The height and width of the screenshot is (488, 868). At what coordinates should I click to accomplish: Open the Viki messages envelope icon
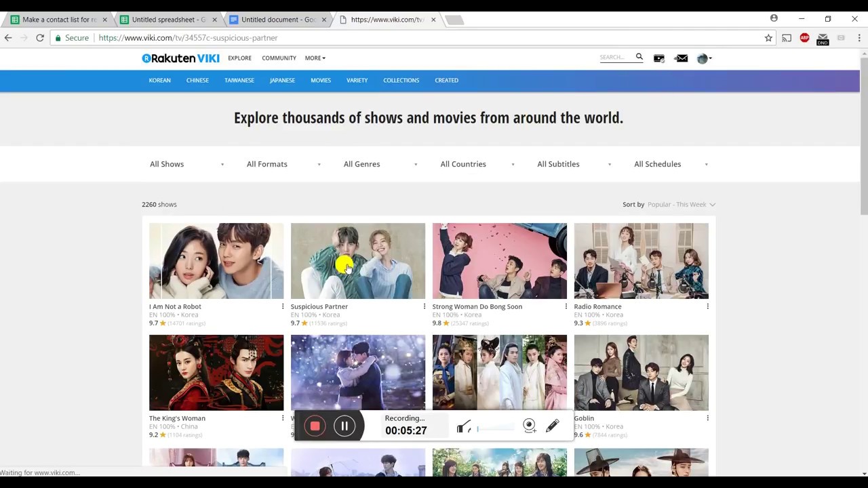coord(682,58)
